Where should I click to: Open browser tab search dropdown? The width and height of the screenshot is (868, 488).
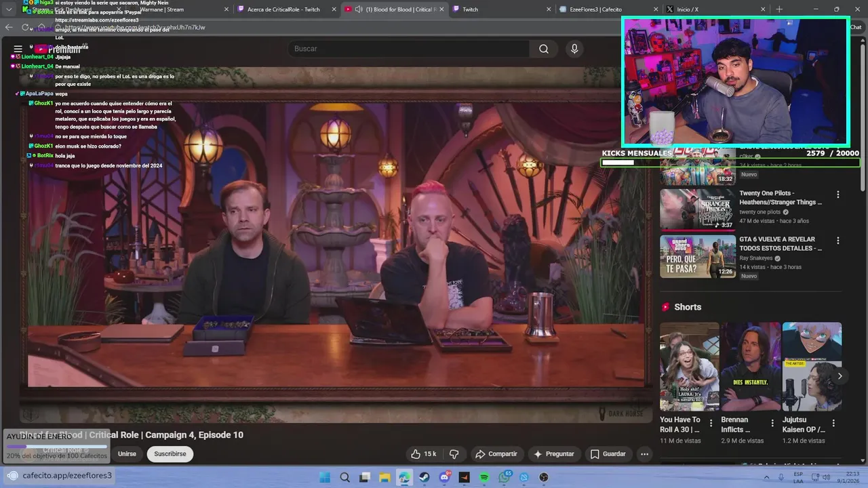9,9
